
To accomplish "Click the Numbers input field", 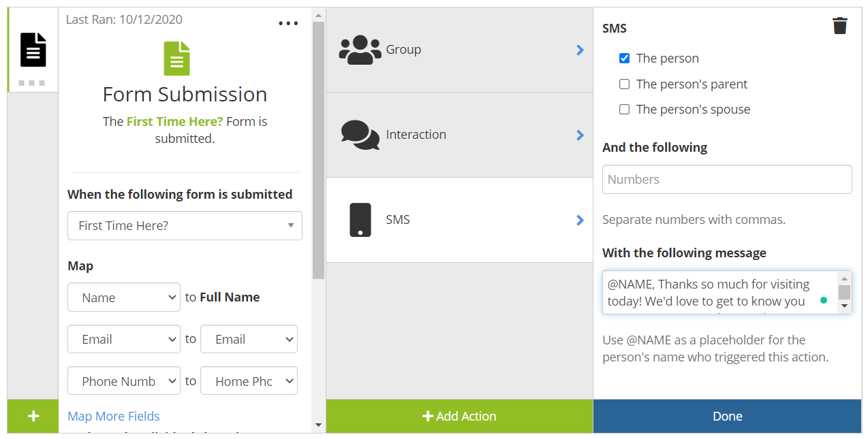I will 727,180.
